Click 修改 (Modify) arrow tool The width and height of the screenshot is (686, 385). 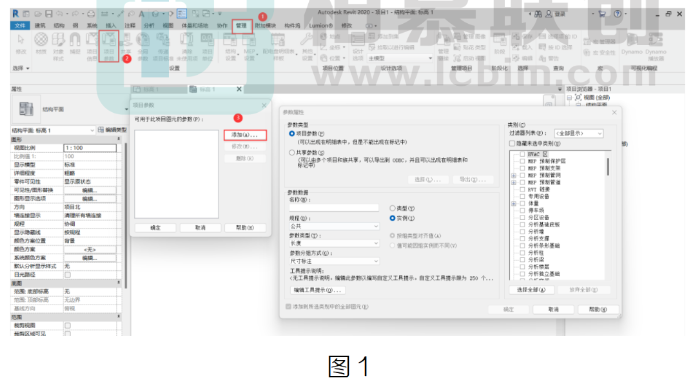(x=21, y=44)
